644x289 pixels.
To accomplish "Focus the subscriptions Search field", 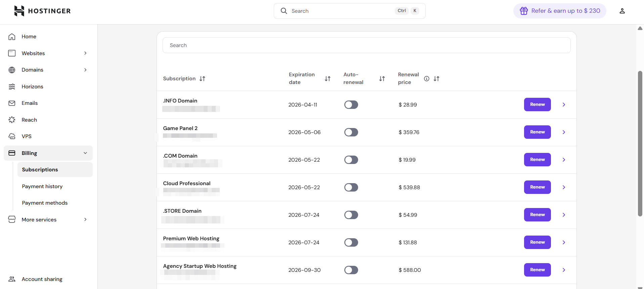I will [366, 45].
